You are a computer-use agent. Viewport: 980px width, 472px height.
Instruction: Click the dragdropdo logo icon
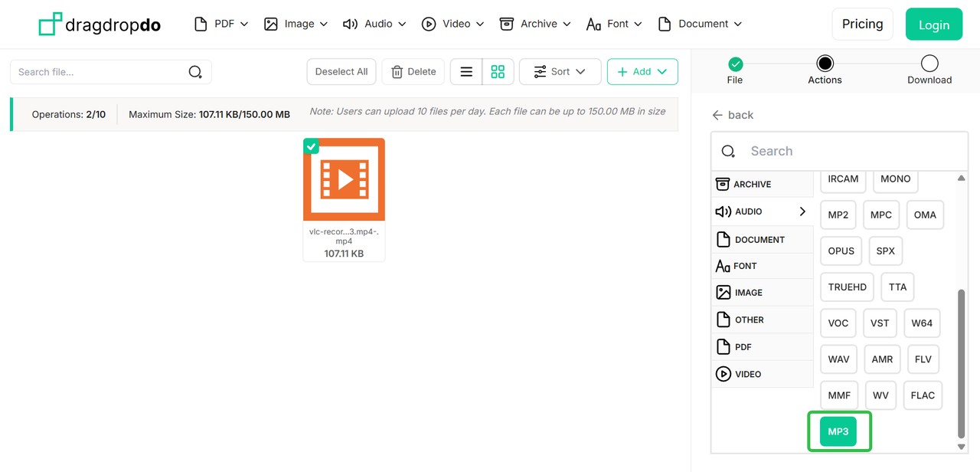click(51, 24)
